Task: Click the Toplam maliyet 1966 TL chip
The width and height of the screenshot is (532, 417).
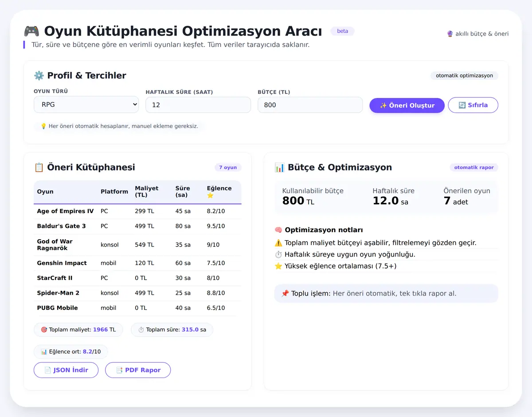Action: [x=78, y=330]
